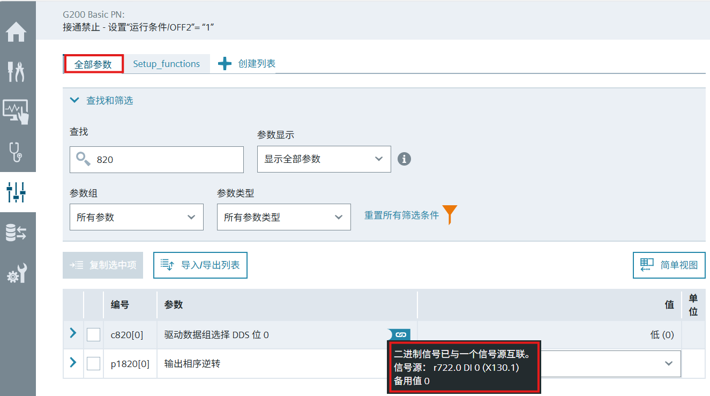The width and height of the screenshot is (710, 396).
Task: Open the monitoring and control panel icon
Action: pos(16,111)
